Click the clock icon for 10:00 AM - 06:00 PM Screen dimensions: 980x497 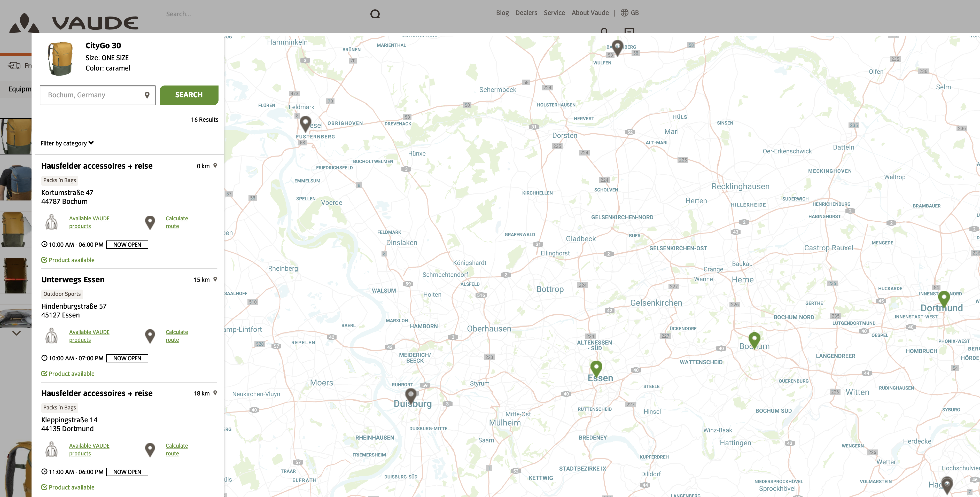44,244
